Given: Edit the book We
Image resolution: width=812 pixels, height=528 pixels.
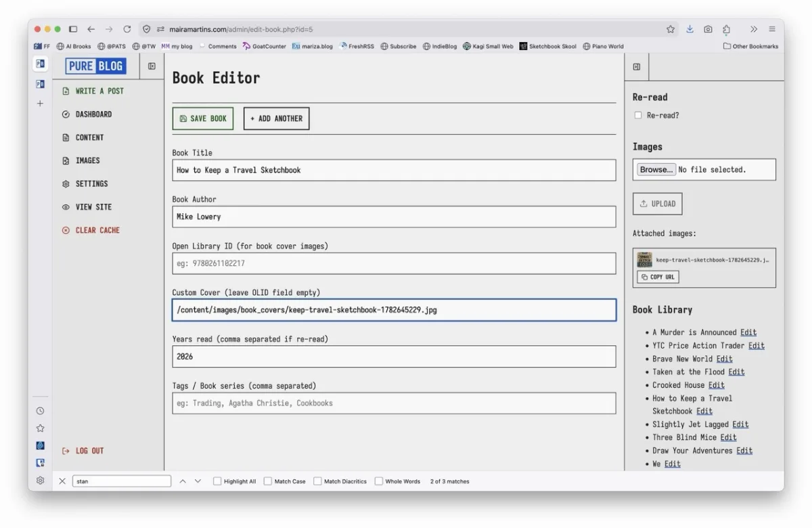Looking at the screenshot, I should (x=673, y=464).
